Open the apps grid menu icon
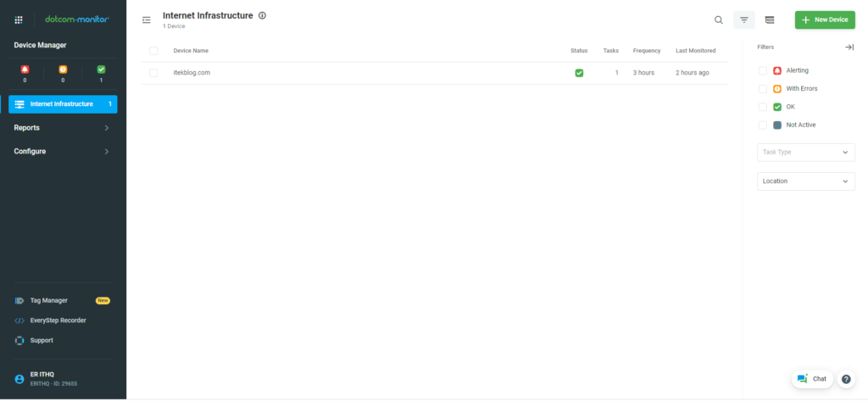Screen dimensions: 868x401 coord(19,20)
